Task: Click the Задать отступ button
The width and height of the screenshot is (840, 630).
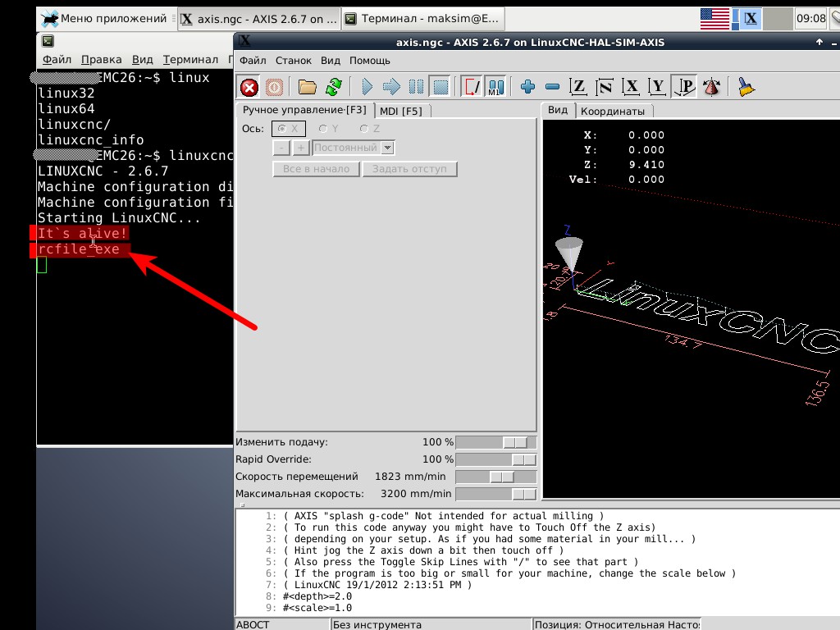Action: (x=410, y=169)
